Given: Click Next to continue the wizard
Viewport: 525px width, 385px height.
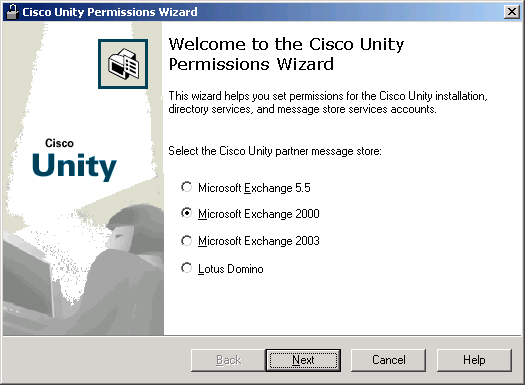Looking at the screenshot, I should click(x=303, y=360).
